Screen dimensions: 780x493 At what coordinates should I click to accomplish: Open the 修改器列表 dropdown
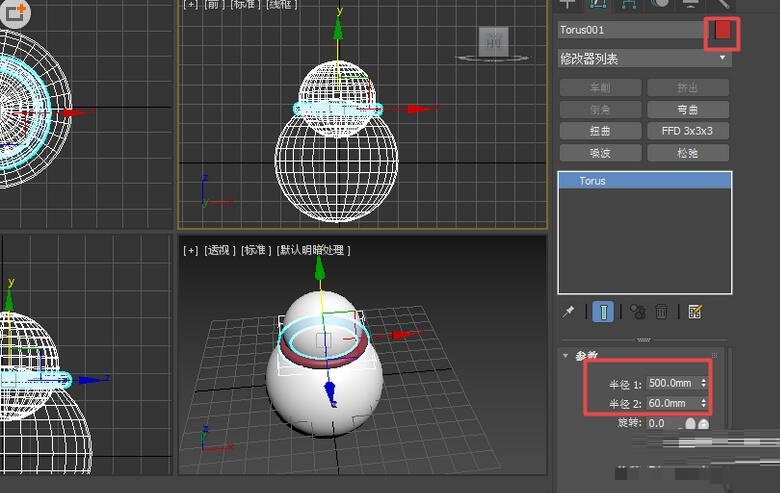pyautogui.click(x=644, y=59)
